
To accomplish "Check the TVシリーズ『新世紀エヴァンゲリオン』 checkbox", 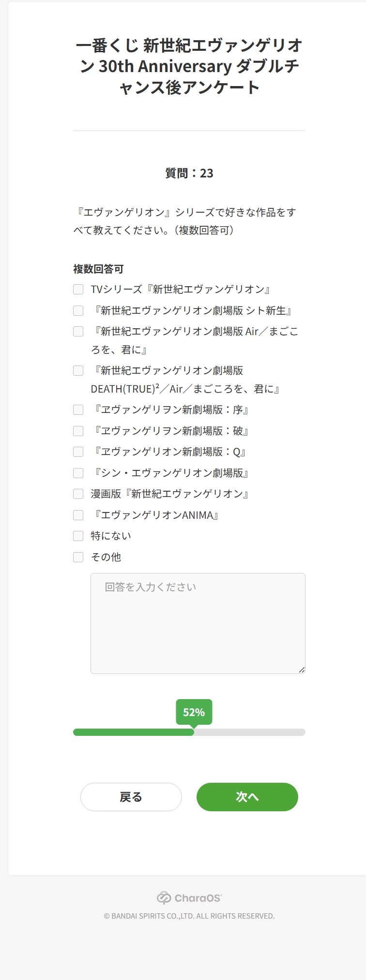I will coord(78,290).
